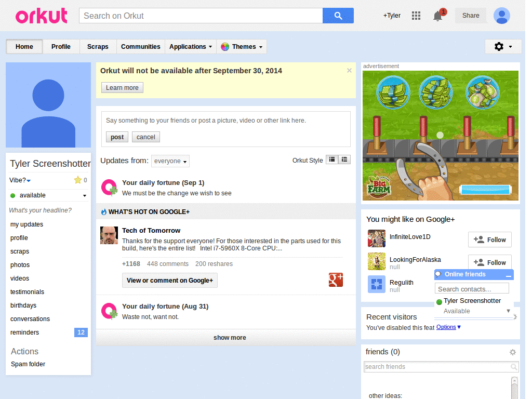Click the What's Hot flame icon
532x399 pixels.
click(x=104, y=212)
